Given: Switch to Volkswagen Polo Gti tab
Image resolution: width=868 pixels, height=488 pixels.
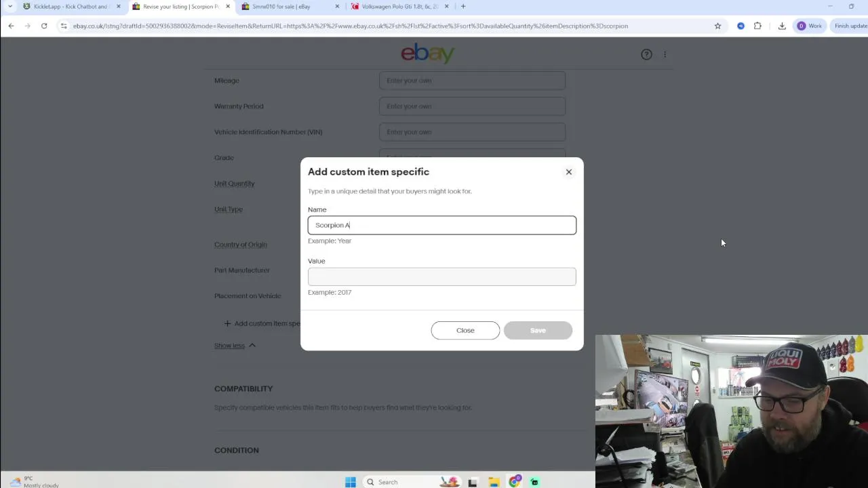Looking at the screenshot, I should click(399, 7).
